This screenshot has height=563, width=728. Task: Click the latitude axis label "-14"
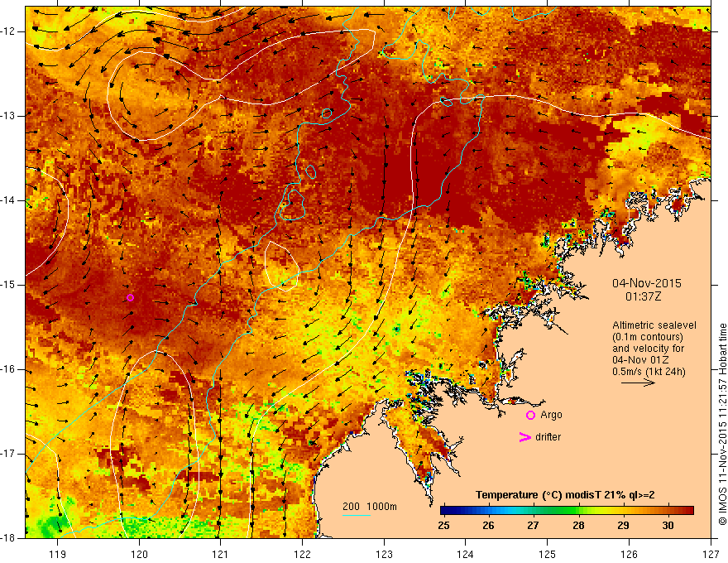click(x=8, y=200)
